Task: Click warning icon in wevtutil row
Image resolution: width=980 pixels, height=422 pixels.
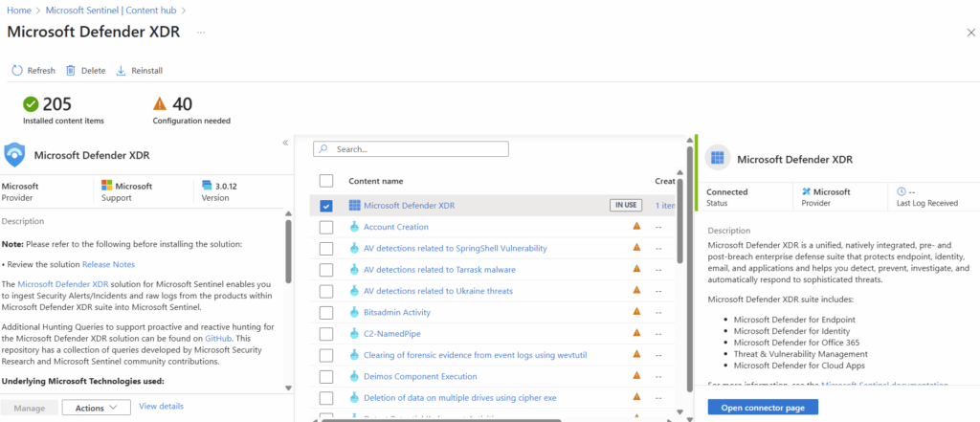Action: [636, 354]
